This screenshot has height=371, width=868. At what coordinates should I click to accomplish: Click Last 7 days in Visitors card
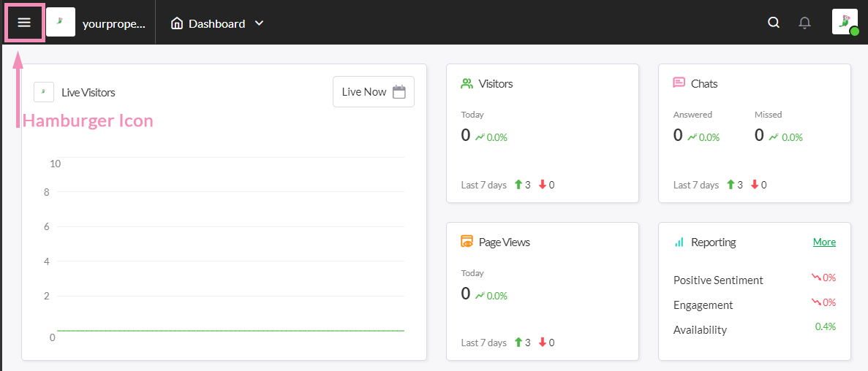484,185
